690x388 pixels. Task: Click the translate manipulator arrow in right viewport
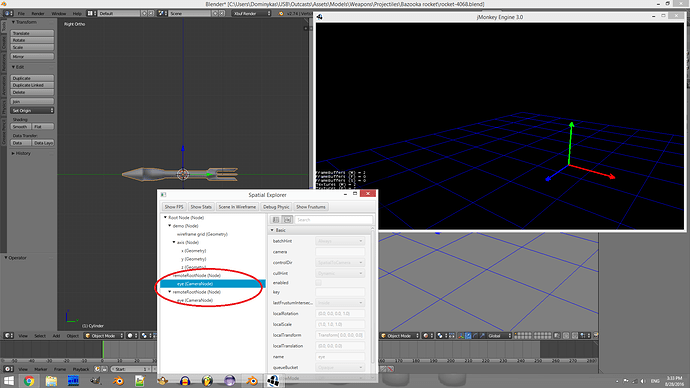pos(468,336)
